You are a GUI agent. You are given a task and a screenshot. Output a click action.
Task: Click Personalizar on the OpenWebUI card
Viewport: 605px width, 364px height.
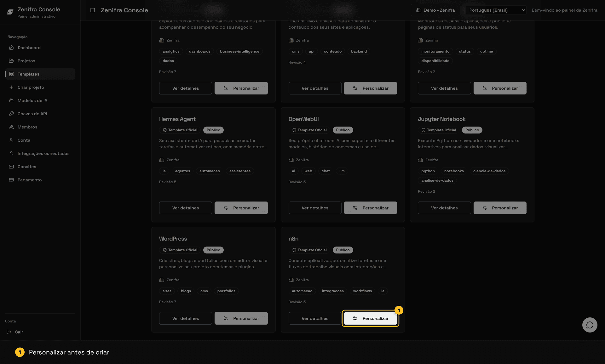[370, 208]
